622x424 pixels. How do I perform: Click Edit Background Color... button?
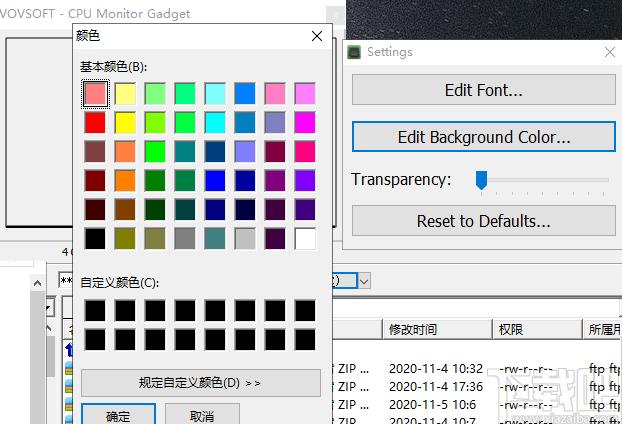(x=484, y=137)
